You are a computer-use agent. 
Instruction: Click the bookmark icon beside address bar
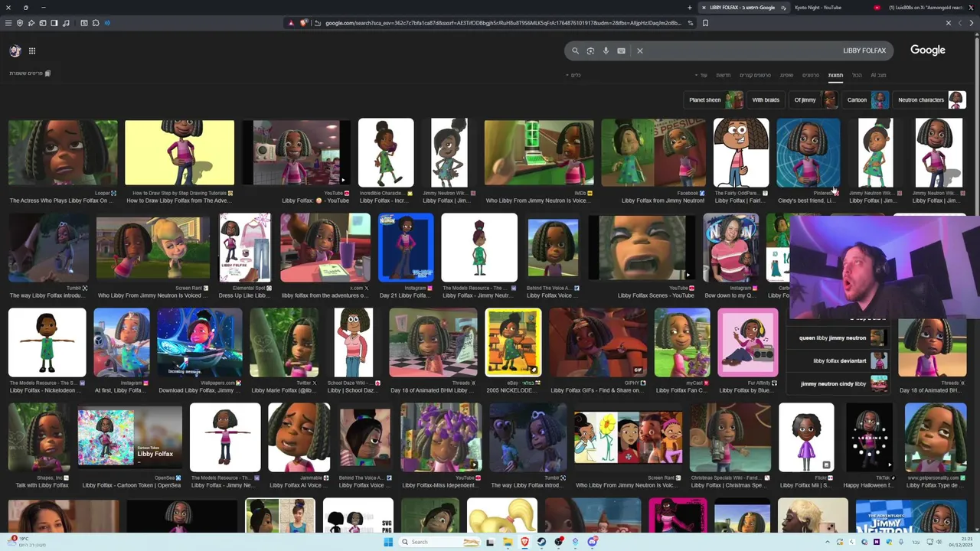705,23
